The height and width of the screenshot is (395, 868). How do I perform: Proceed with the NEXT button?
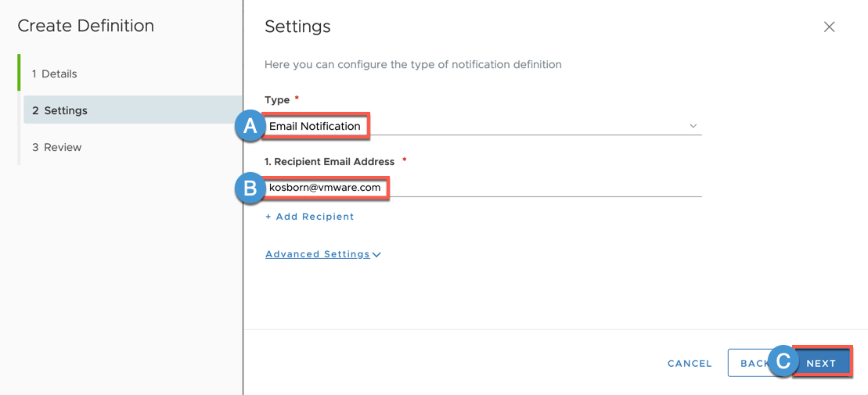(x=822, y=363)
